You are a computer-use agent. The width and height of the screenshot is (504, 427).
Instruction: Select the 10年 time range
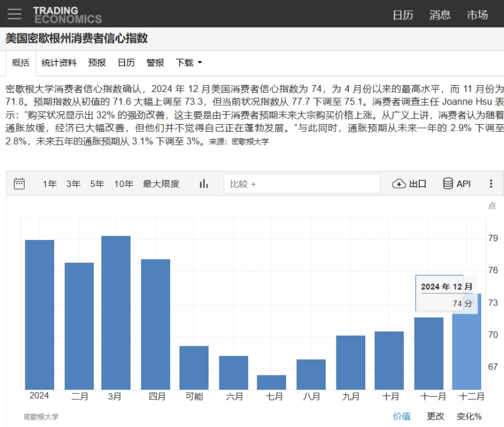point(123,184)
